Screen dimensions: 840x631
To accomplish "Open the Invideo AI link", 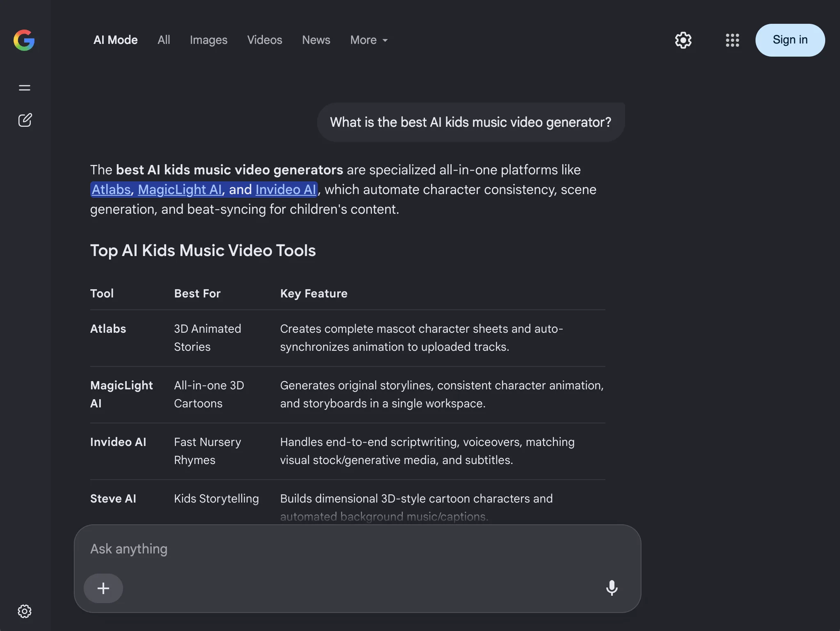I will [286, 190].
